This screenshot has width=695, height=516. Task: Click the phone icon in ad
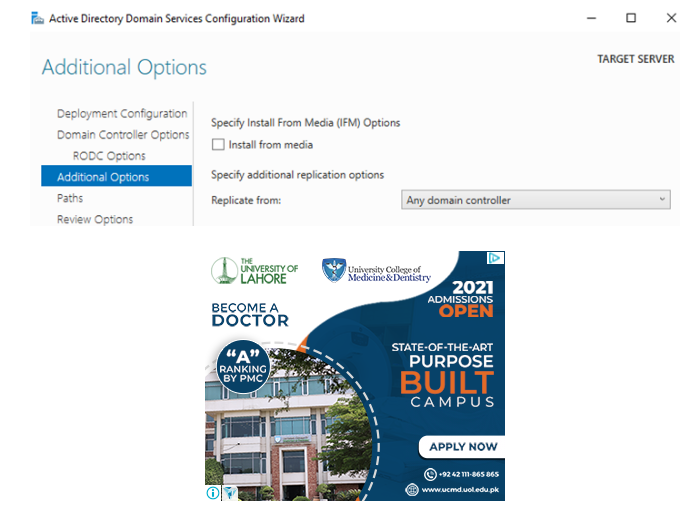tap(430, 474)
